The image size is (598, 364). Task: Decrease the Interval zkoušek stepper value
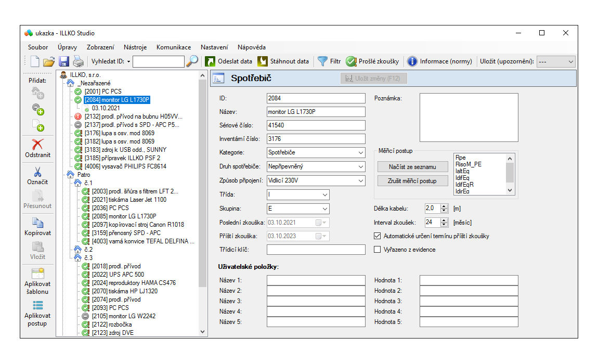tap(444, 225)
